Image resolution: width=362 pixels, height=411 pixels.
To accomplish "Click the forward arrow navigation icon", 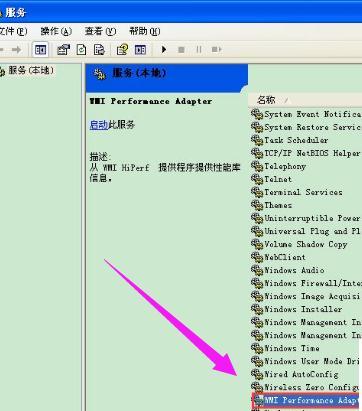I will coord(16,50).
